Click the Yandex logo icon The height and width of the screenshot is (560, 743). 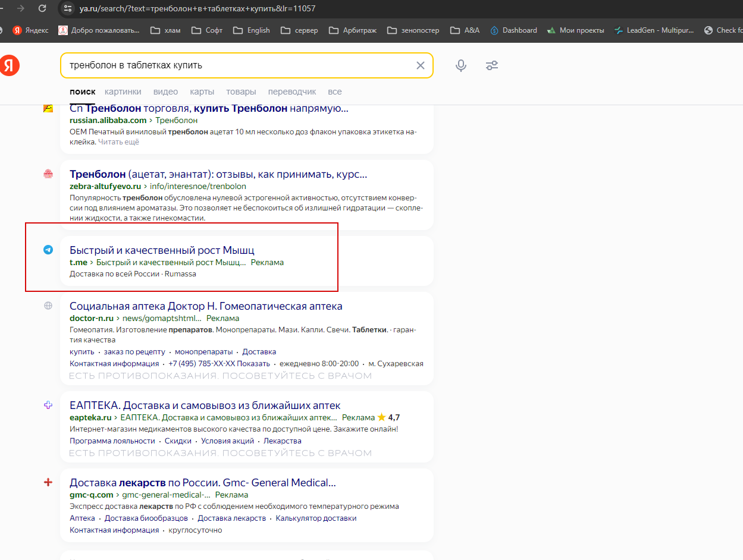(x=9, y=65)
